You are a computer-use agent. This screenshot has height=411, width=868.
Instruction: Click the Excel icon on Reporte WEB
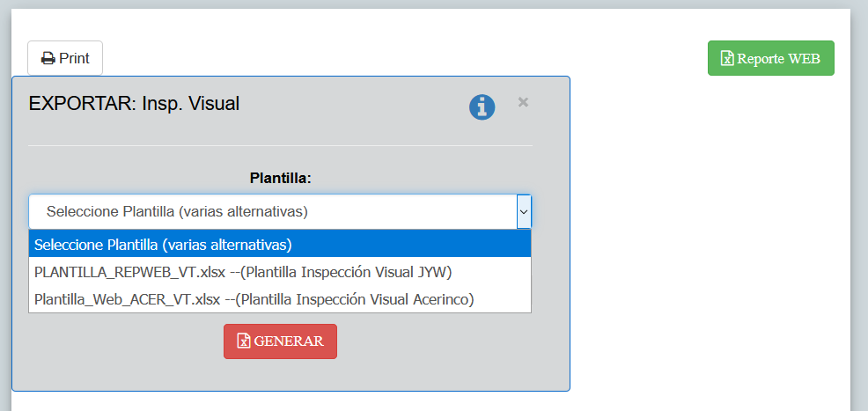click(x=727, y=59)
